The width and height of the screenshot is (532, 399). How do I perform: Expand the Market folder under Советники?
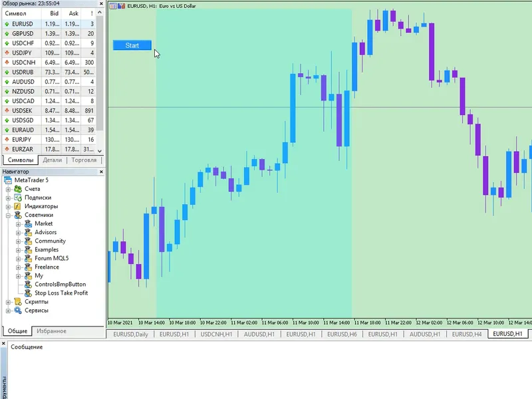[19, 224]
